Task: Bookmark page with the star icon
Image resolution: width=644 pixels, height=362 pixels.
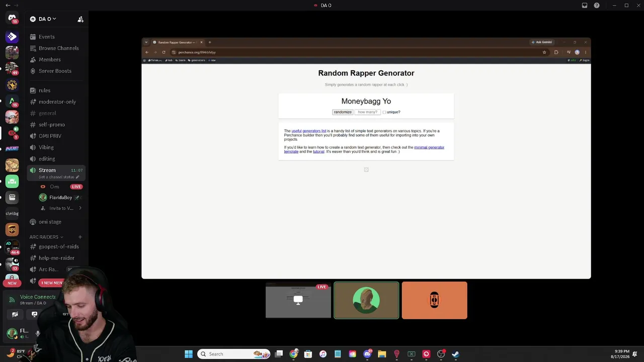Action: 544,52
